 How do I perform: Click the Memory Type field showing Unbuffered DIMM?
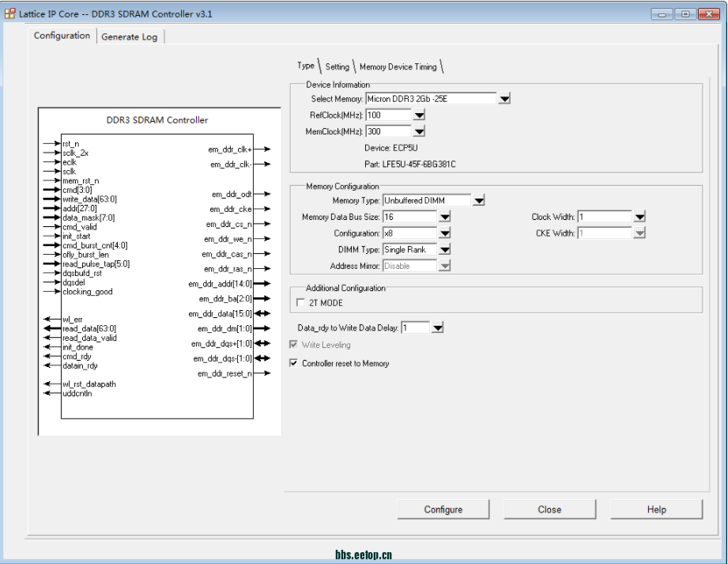427,200
